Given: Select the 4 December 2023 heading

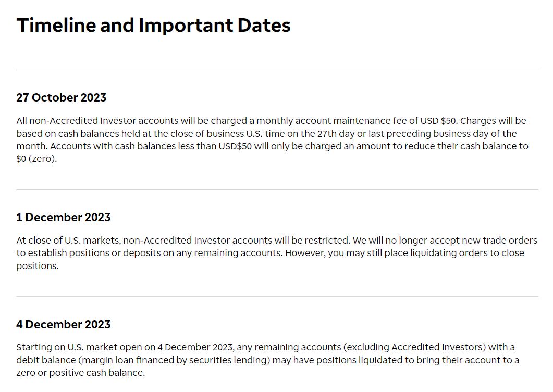Looking at the screenshot, I should (64, 324).
